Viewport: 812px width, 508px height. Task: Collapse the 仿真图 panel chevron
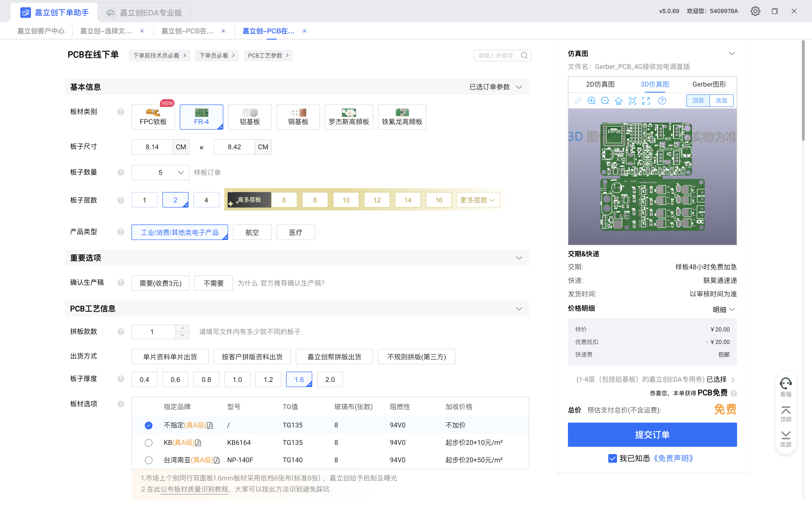[732, 53]
